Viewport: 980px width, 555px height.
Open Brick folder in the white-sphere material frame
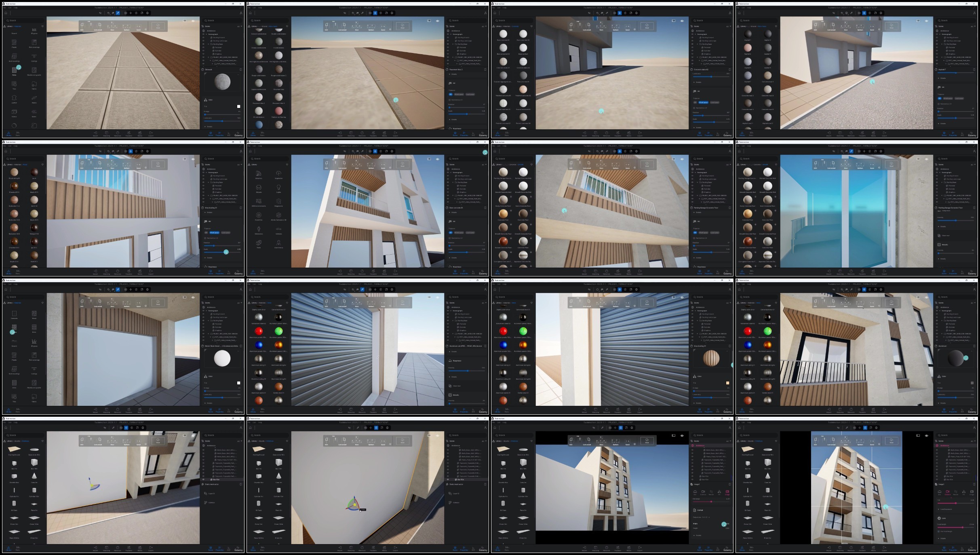click(34, 329)
